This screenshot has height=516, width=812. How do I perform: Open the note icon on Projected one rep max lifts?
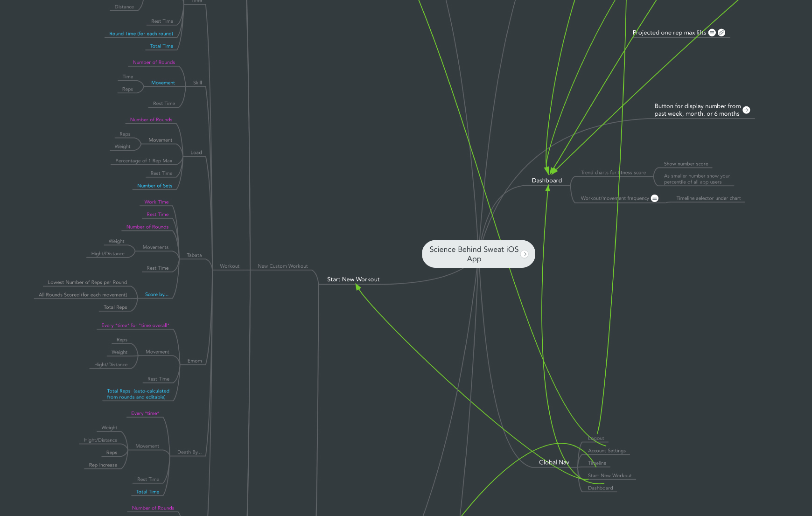click(x=712, y=33)
